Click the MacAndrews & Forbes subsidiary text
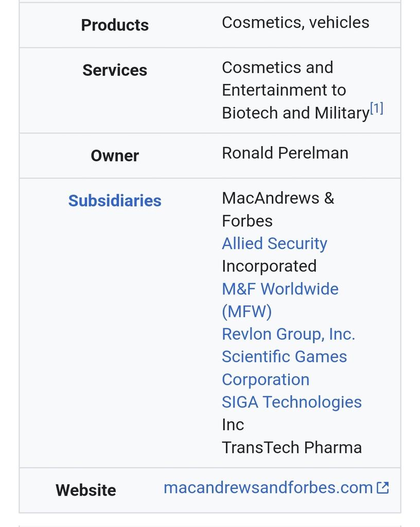420x527 pixels. click(x=278, y=198)
